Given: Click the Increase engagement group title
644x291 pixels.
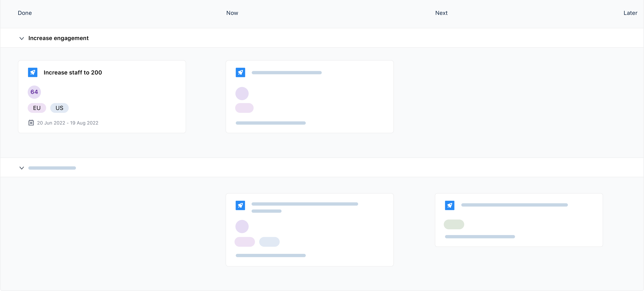Looking at the screenshot, I should coord(58,38).
